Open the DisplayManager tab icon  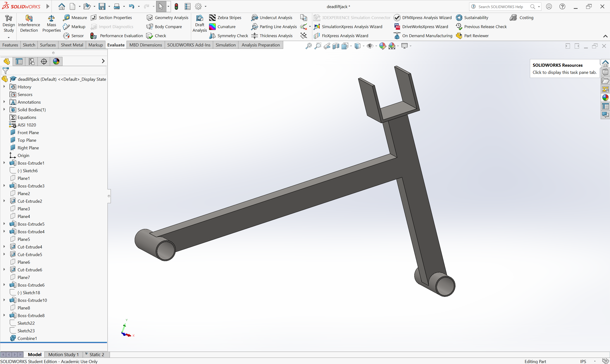tap(56, 61)
